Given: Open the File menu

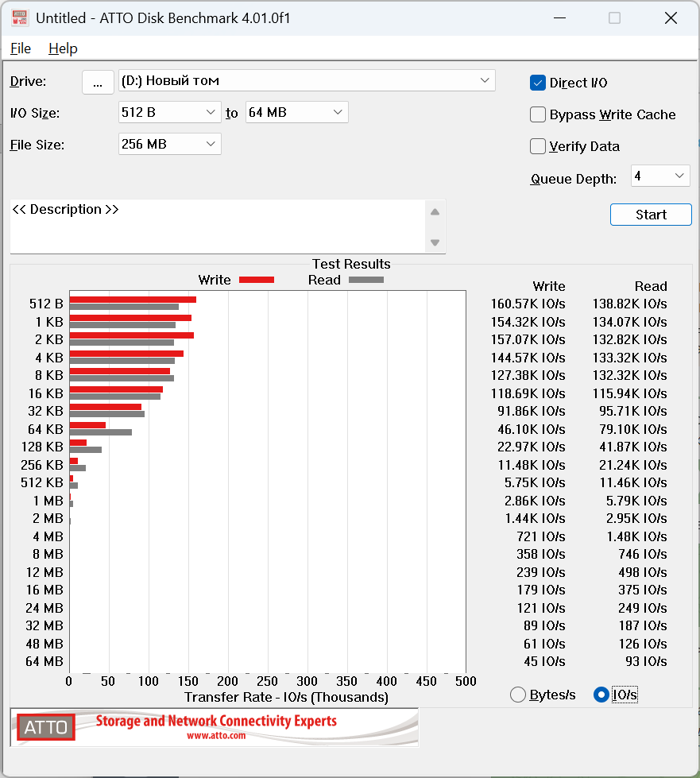Looking at the screenshot, I should pyautogui.click(x=21, y=48).
